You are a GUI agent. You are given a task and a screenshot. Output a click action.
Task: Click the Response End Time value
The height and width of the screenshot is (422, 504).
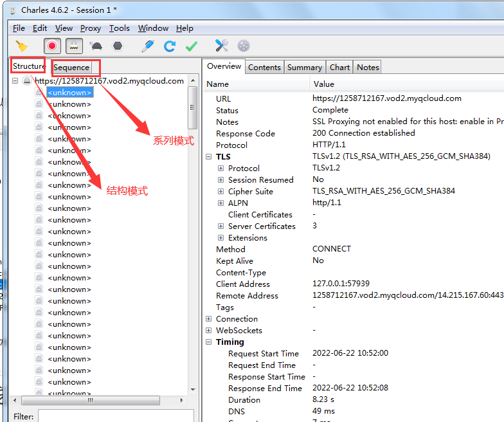pyautogui.click(x=350, y=388)
